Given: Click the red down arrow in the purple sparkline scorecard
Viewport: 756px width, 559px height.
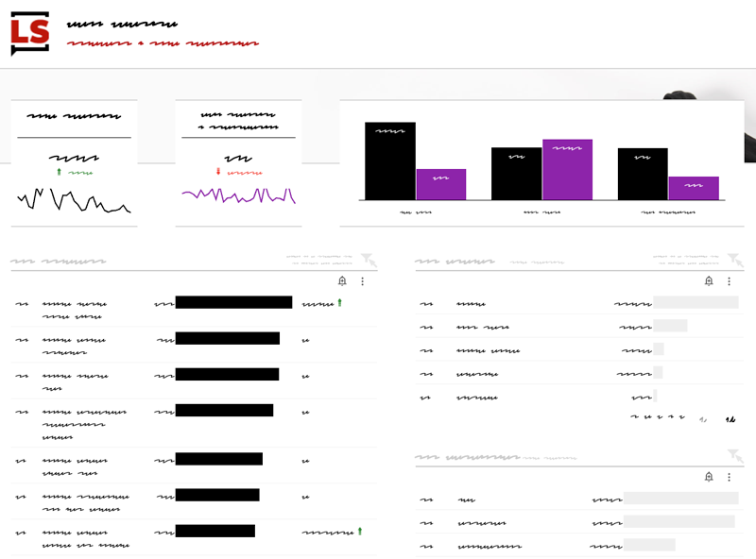Looking at the screenshot, I should coord(218,172).
